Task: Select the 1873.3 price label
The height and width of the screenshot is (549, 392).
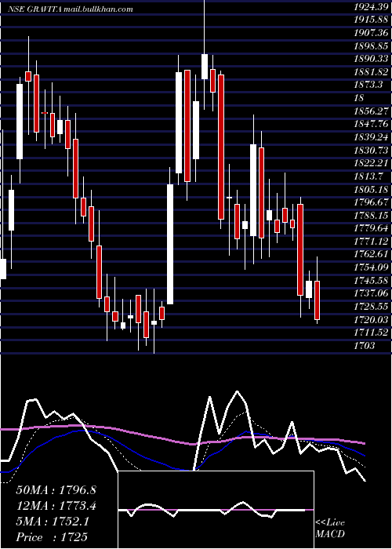Action: click(x=368, y=85)
